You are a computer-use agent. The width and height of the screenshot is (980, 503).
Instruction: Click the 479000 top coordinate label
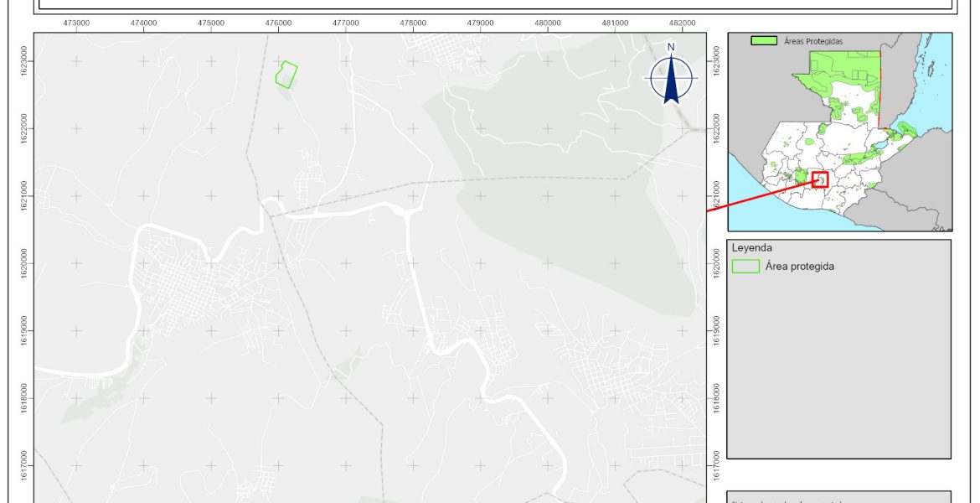(480, 23)
